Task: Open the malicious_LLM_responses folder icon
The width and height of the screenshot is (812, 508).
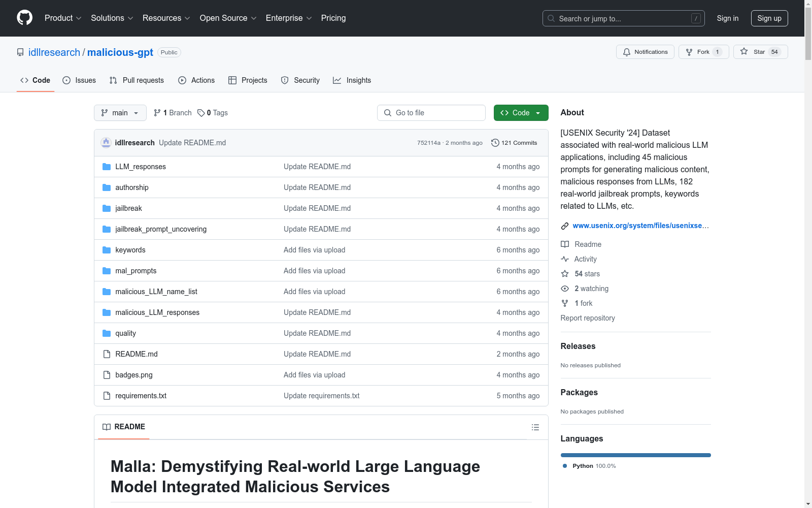Action: click(107, 312)
